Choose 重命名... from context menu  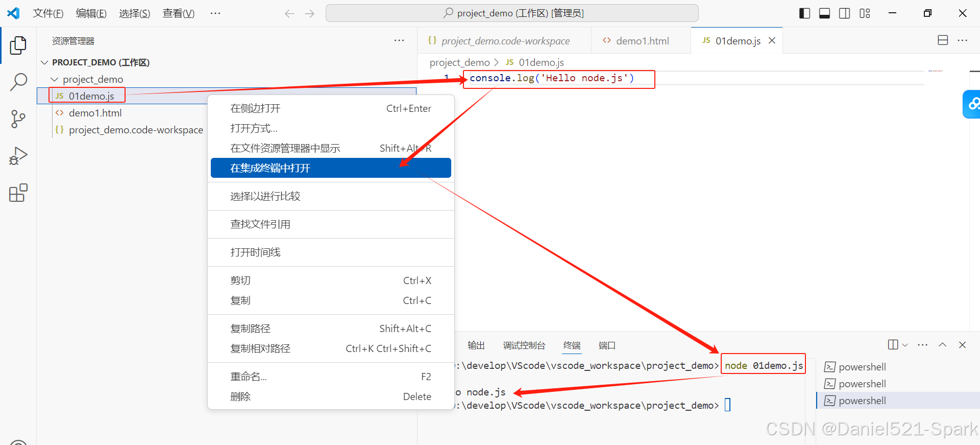pyautogui.click(x=331, y=377)
